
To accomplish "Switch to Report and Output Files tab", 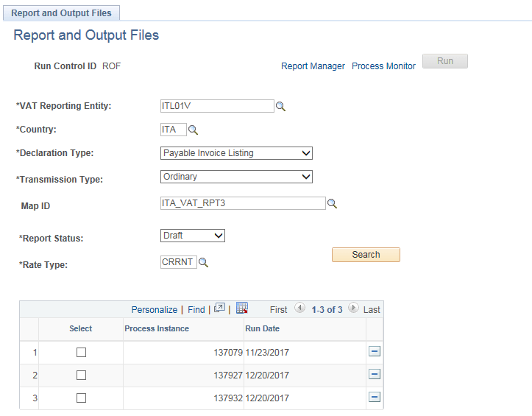I will coord(61,13).
